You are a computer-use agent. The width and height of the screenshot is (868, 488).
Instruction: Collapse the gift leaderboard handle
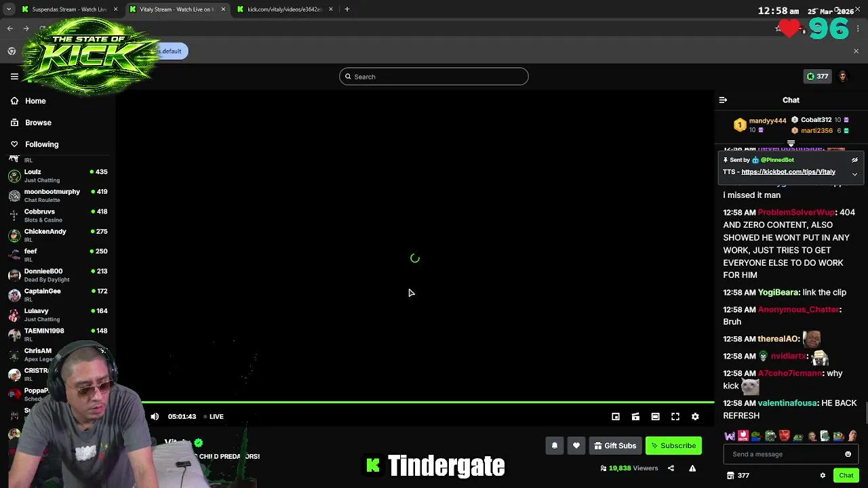coord(791,144)
